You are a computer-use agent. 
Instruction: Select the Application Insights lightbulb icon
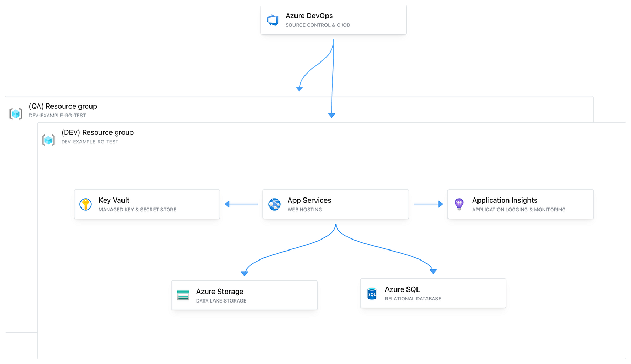pyautogui.click(x=459, y=204)
